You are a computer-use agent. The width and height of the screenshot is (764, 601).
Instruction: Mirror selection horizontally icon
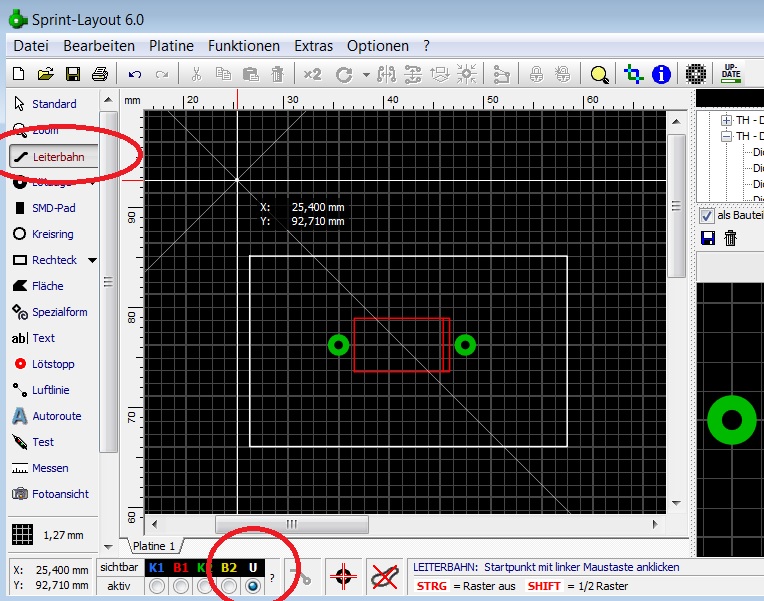[386, 74]
